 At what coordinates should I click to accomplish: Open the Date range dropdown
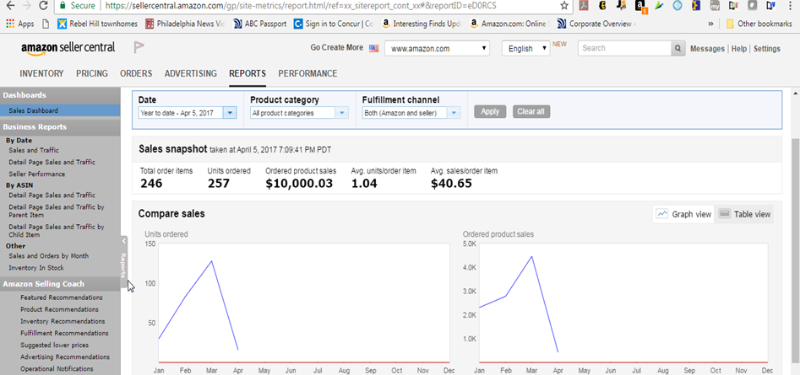coord(187,113)
